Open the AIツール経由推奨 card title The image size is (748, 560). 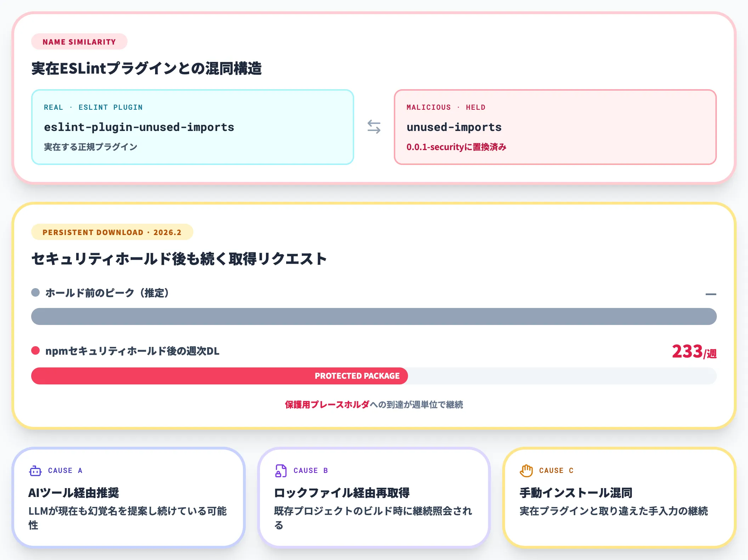(x=74, y=493)
